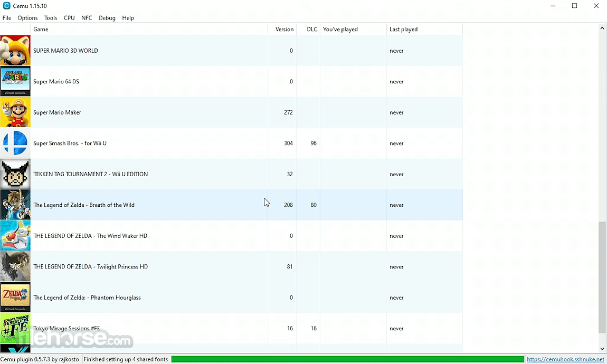Click the green progress bar in status bar
The height and width of the screenshot is (364, 607).
click(348, 359)
